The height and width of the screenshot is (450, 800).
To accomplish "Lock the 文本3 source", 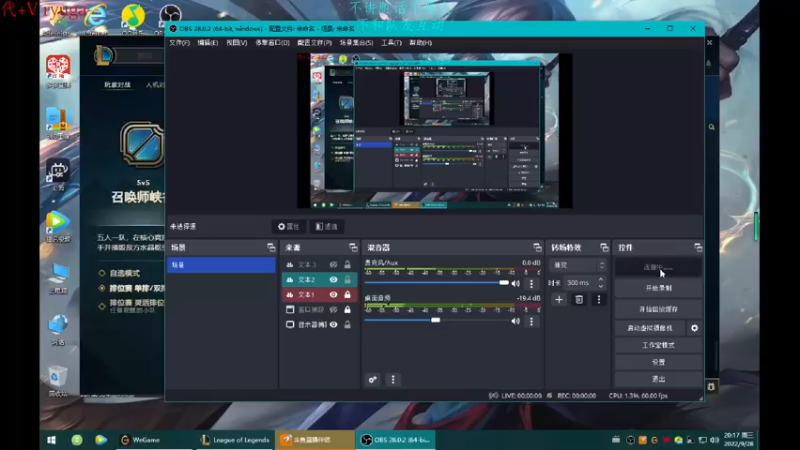I will (x=347, y=265).
